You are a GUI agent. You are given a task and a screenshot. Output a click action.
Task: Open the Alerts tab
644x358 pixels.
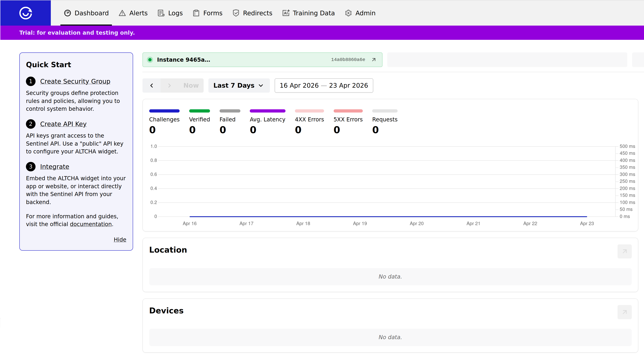coord(133,13)
